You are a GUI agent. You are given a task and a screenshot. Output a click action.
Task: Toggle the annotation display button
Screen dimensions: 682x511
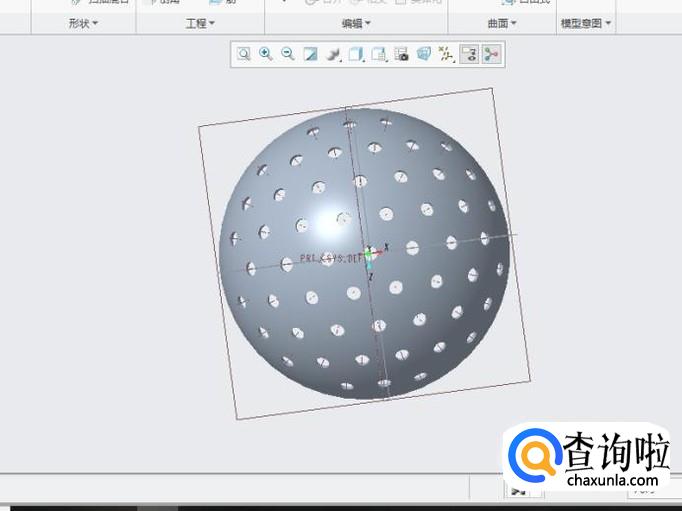click(468, 54)
